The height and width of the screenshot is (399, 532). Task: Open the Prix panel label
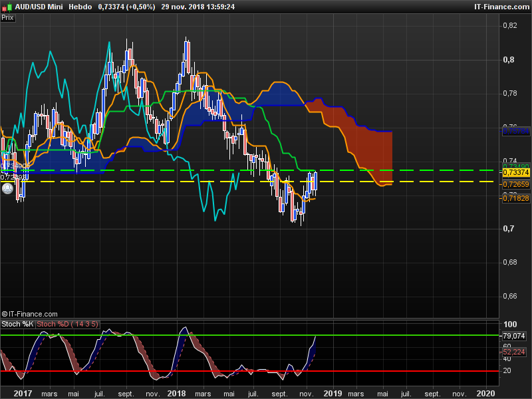[7, 18]
